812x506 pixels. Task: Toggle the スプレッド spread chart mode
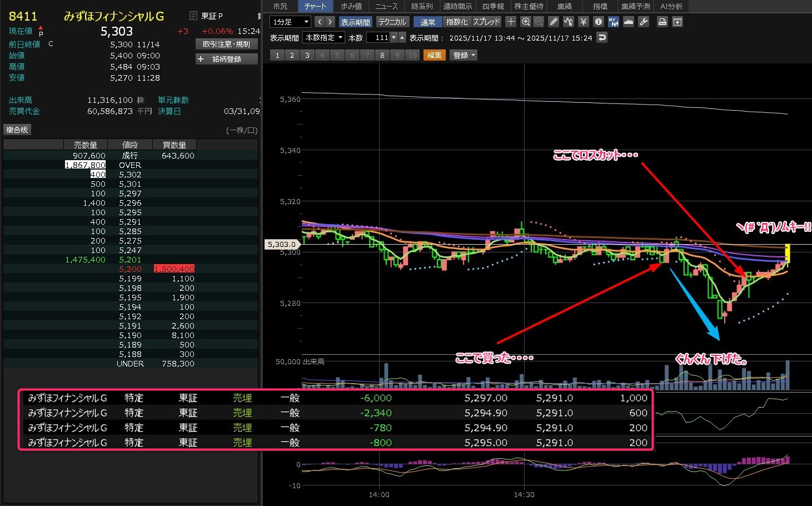pos(486,22)
